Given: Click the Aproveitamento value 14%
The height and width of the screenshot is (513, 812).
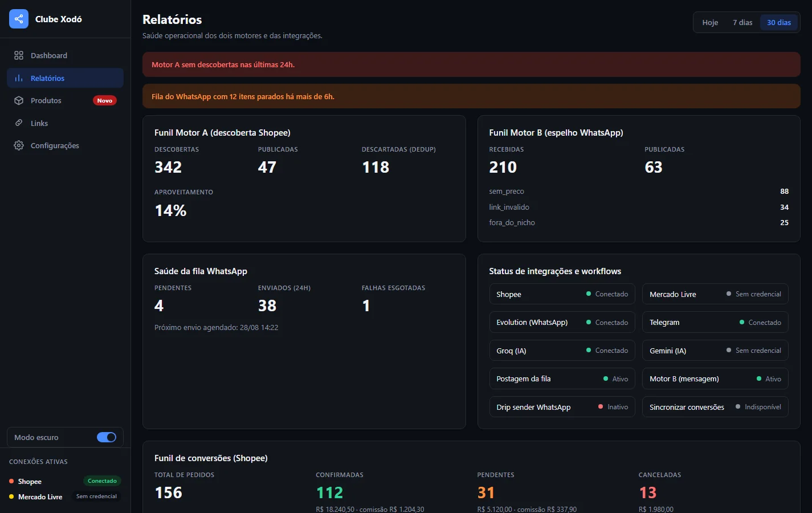Looking at the screenshot, I should point(170,210).
